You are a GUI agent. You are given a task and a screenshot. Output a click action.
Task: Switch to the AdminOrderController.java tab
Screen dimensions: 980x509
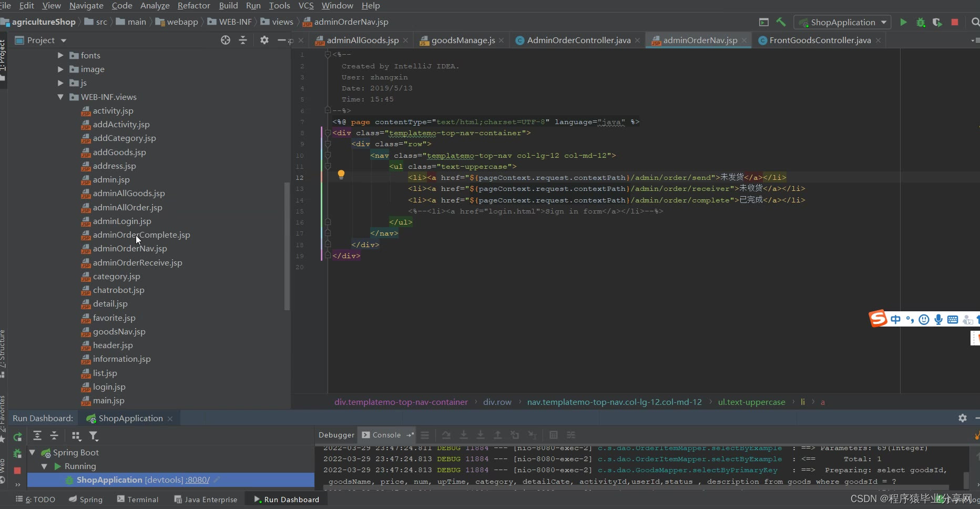(578, 40)
